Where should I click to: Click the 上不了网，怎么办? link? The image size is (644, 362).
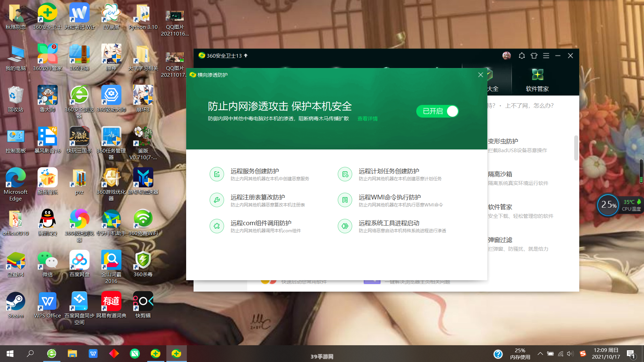tap(529, 106)
